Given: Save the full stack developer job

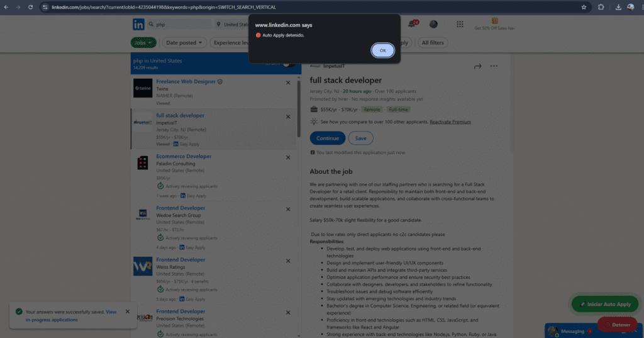Looking at the screenshot, I should (360, 138).
